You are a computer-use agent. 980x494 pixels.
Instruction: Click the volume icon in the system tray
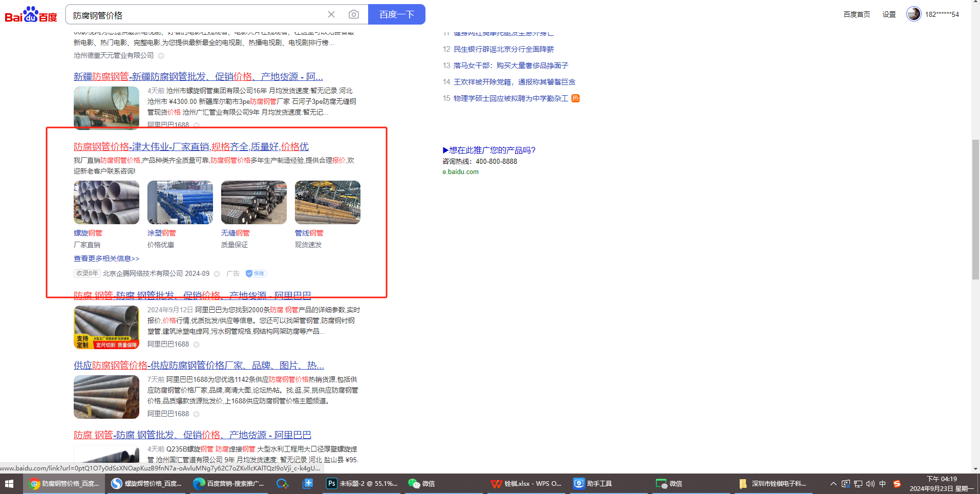(870, 484)
